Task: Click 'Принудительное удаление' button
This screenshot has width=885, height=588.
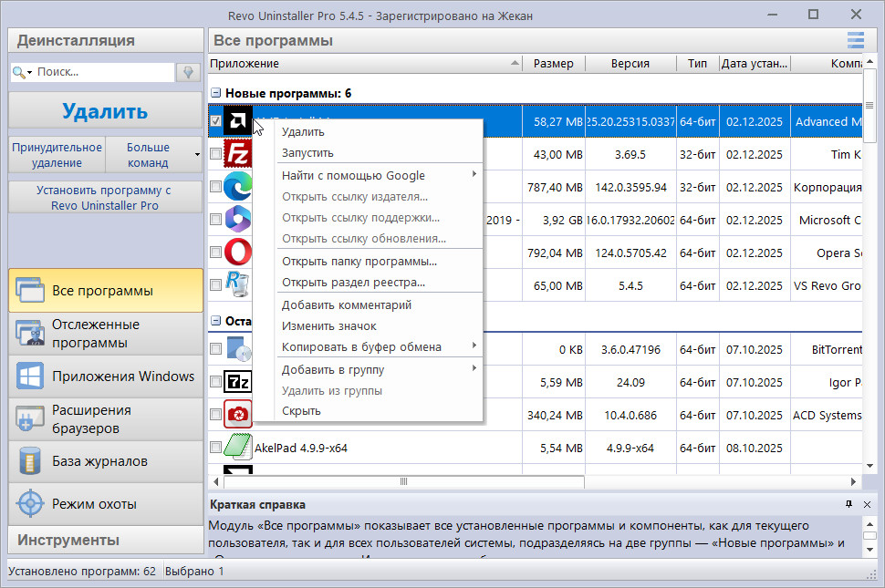Action: coord(57,155)
